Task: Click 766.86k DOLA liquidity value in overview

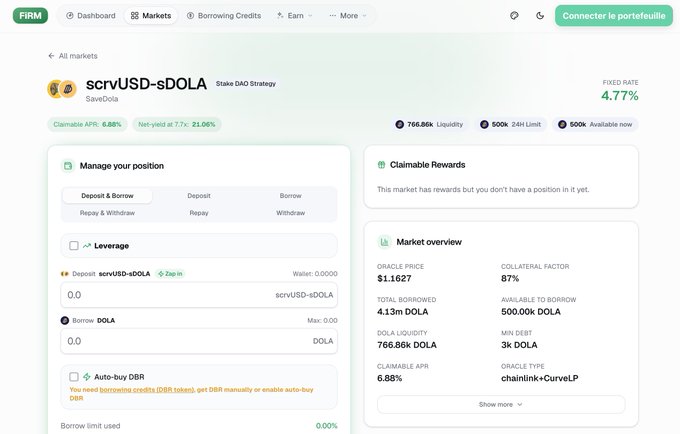Action: point(407,345)
